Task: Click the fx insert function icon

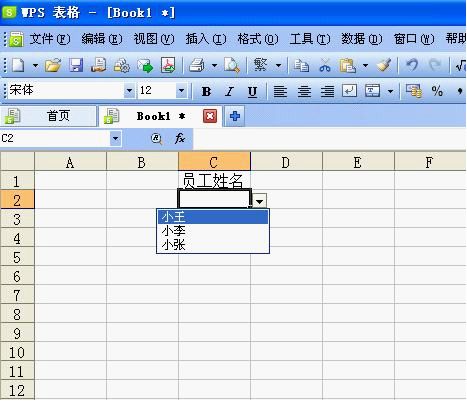Action: coord(180,138)
